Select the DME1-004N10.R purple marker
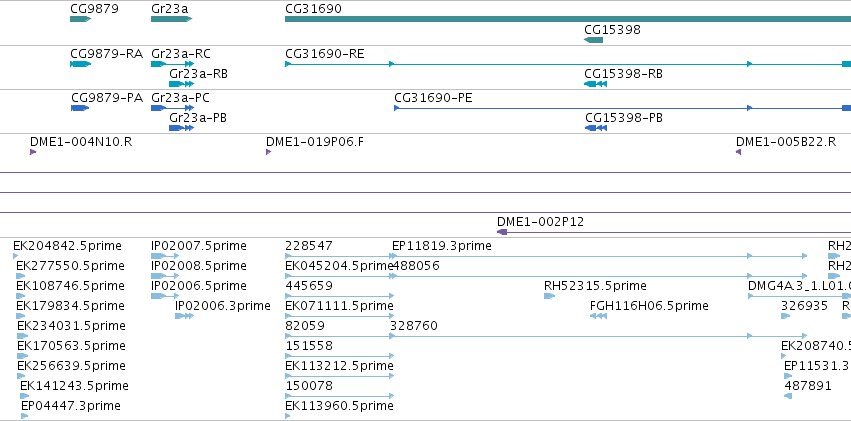This screenshot has width=851, height=421. (x=33, y=152)
